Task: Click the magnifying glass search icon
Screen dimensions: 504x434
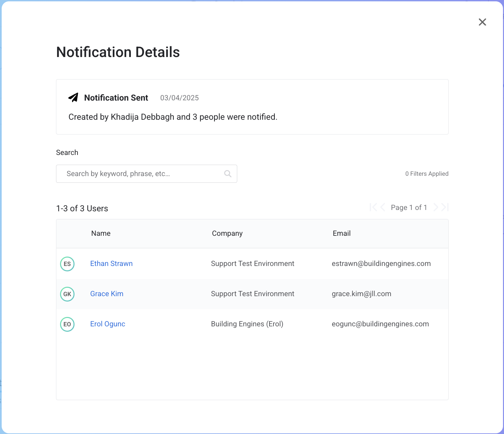Action: point(228,174)
